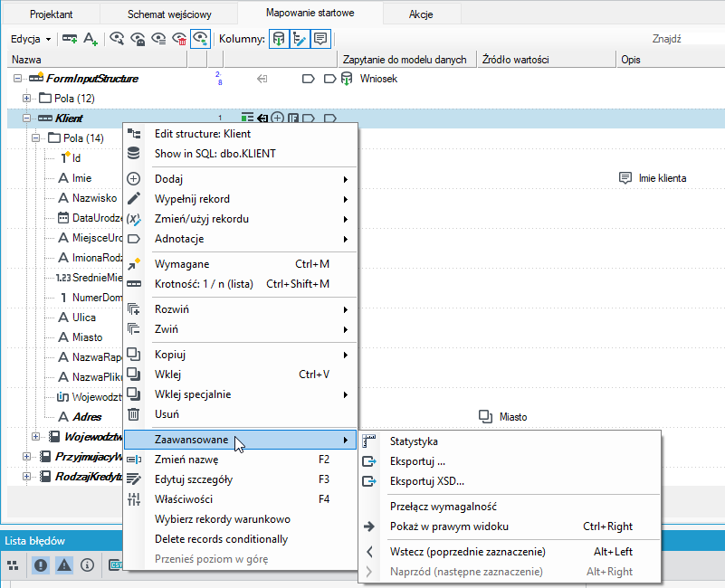Click Eksportuj XSD... in the submenu
725x588 pixels.
coord(510,481)
